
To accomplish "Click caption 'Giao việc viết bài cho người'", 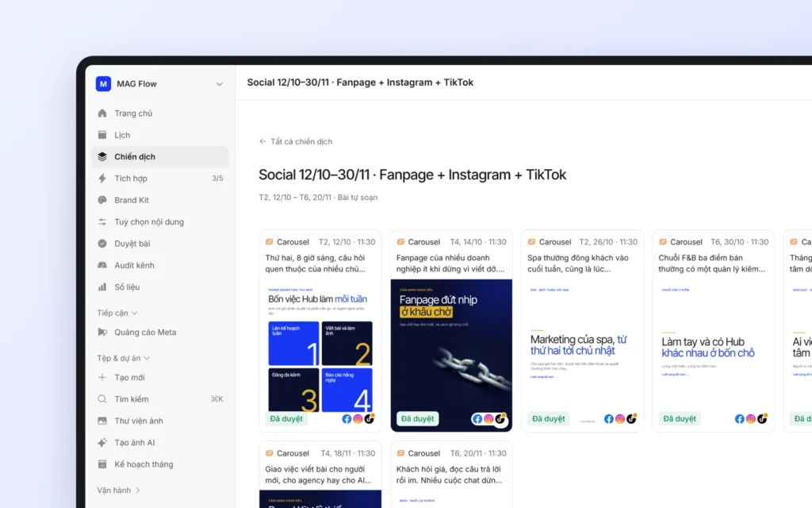I will coord(316,469).
